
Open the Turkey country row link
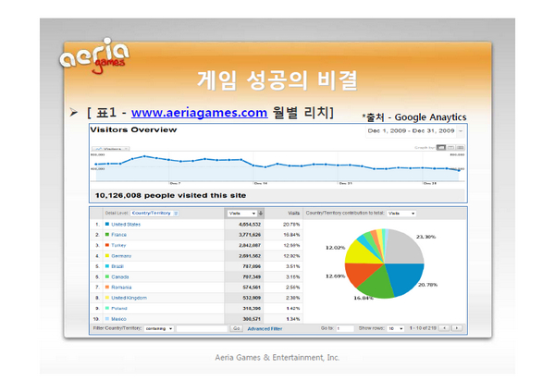pos(118,245)
